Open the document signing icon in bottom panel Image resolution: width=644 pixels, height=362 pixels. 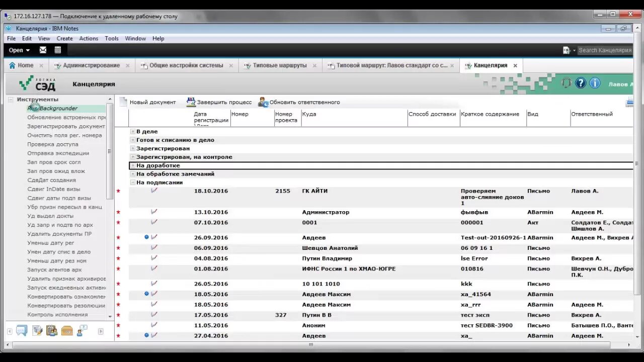[37, 330]
